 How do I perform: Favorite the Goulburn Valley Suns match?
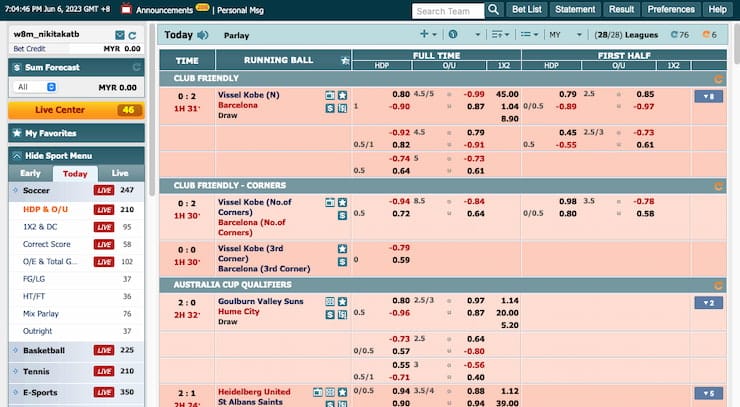(x=342, y=301)
